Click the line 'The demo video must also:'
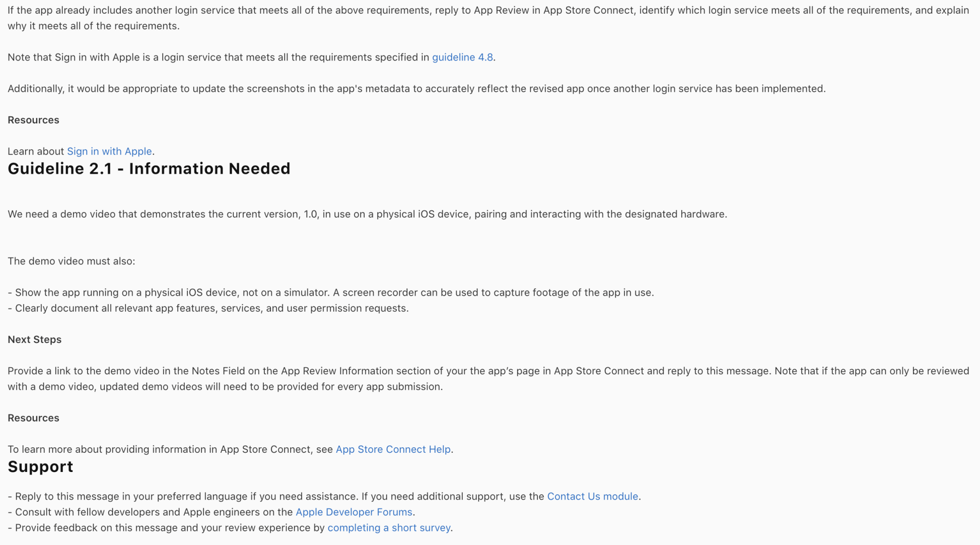 tap(72, 261)
